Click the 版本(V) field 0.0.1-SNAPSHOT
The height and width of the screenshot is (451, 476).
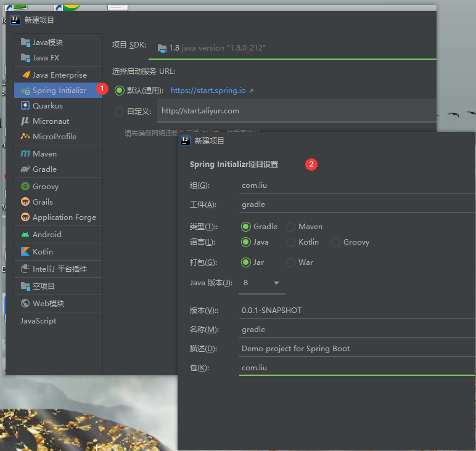pos(357,311)
